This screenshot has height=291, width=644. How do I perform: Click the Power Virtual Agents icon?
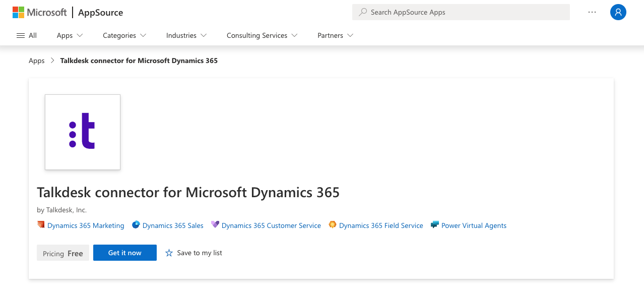click(x=434, y=225)
